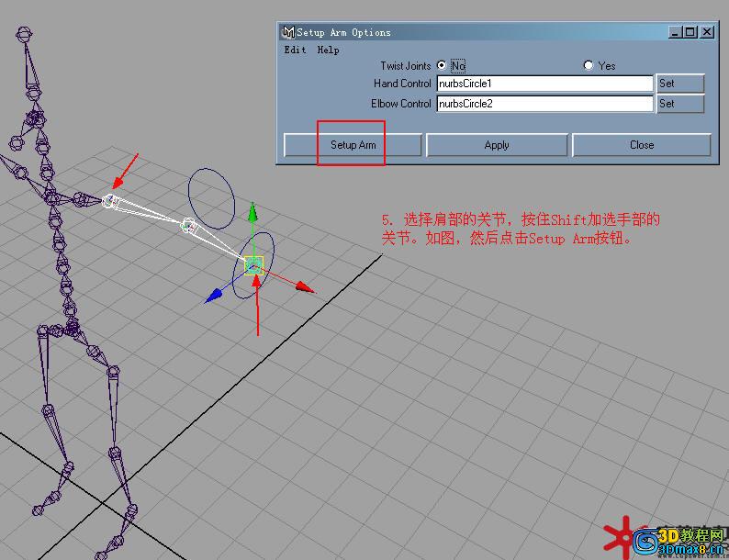Click Set button for Hand Control

680,84
